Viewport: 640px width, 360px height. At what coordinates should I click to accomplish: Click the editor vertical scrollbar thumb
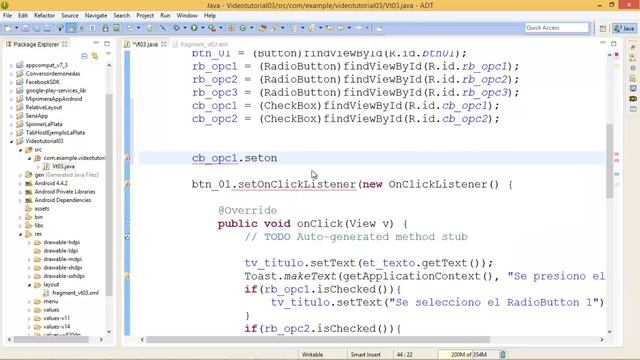[609, 160]
